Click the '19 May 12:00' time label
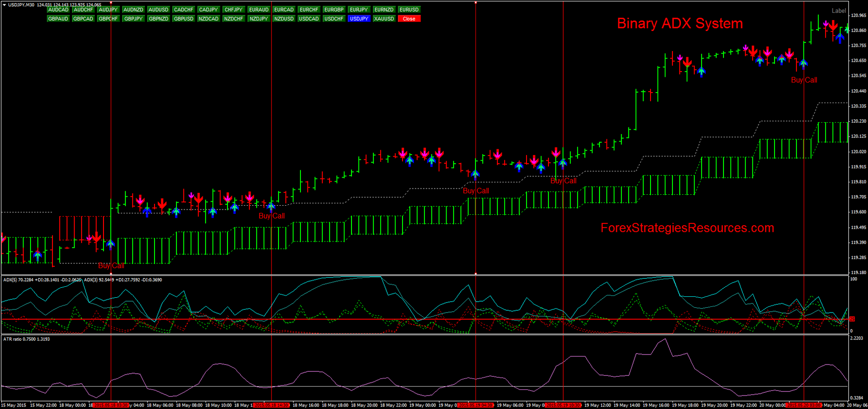 click(x=598, y=405)
